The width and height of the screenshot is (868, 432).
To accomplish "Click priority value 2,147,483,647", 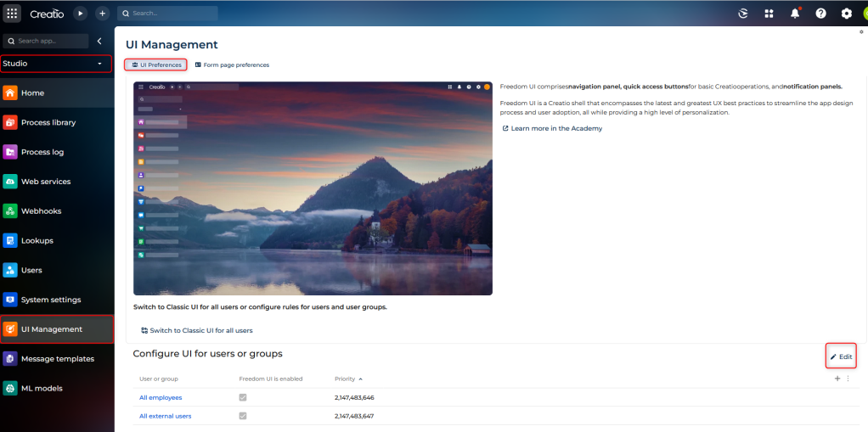I will tap(353, 416).
